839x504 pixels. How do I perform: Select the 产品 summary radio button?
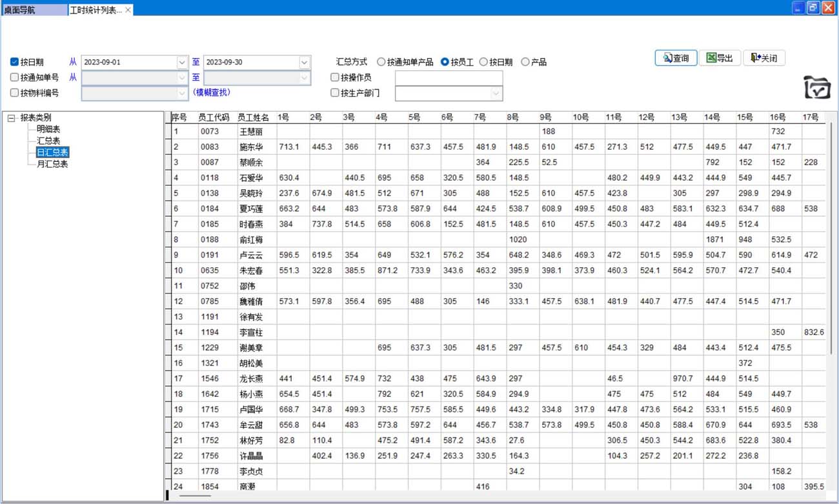pos(525,63)
